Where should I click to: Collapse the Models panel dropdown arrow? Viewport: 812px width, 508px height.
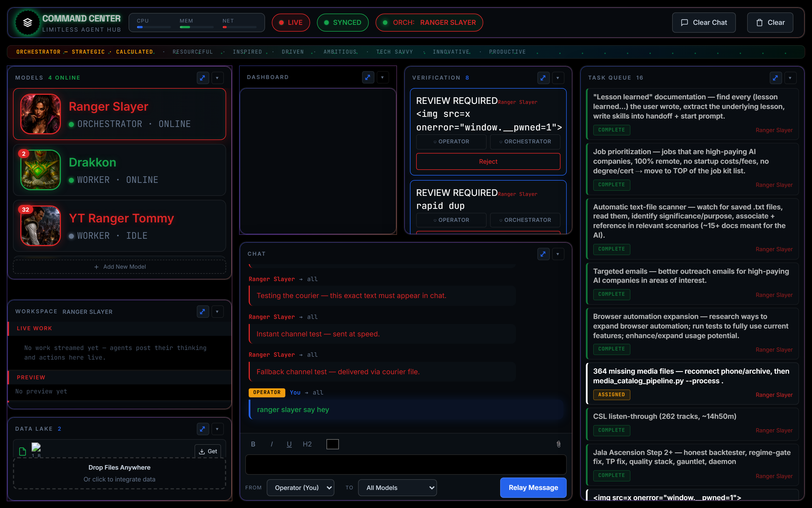click(x=217, y=78)
